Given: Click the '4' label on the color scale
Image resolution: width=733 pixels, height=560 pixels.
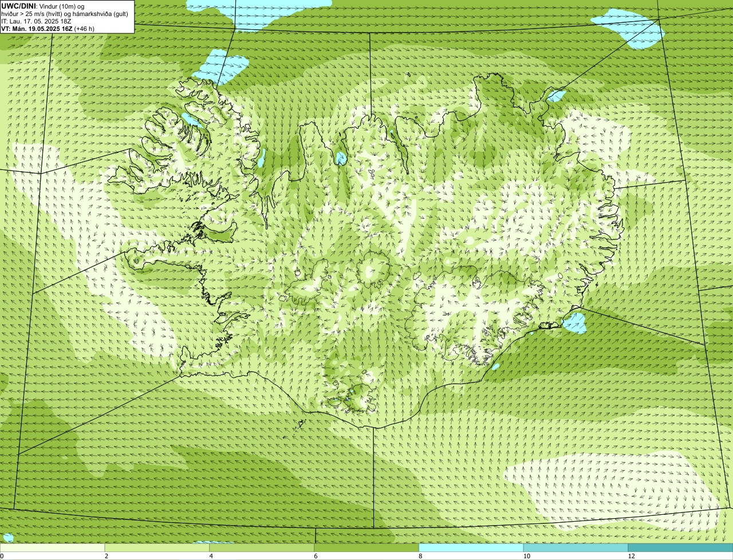Looking at the screenshot, I should click(211, 556).
